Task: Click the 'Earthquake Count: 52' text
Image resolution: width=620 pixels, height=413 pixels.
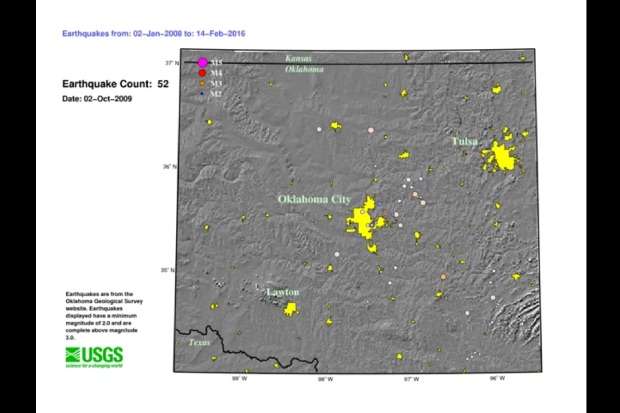Action: coord(115,84)
